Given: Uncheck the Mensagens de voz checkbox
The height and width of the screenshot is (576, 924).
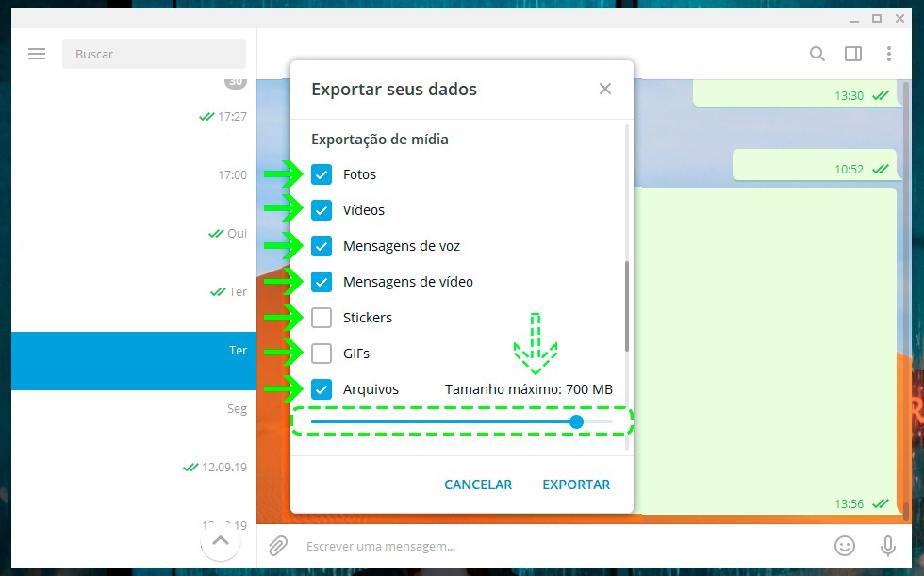Looking at the screenshot, I should (322, 246).
